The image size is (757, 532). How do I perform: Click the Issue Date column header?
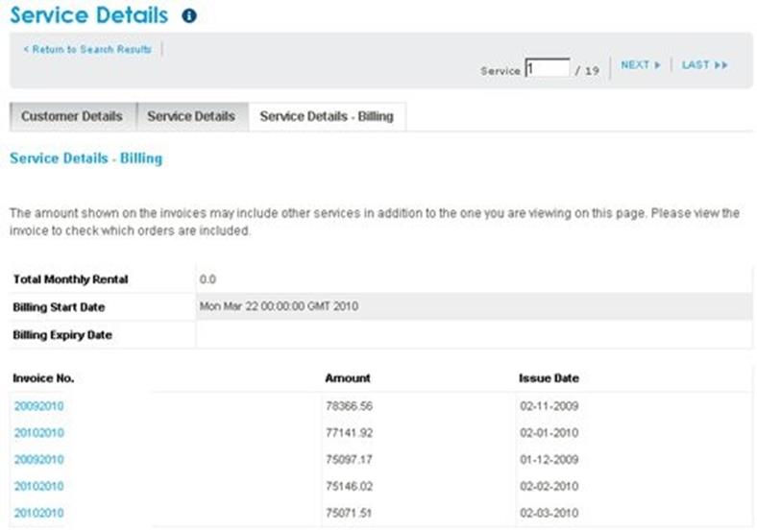[x=549, y=378]
